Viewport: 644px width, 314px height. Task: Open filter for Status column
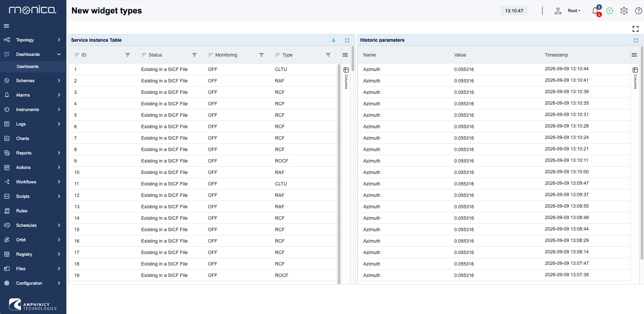[194, 55]
